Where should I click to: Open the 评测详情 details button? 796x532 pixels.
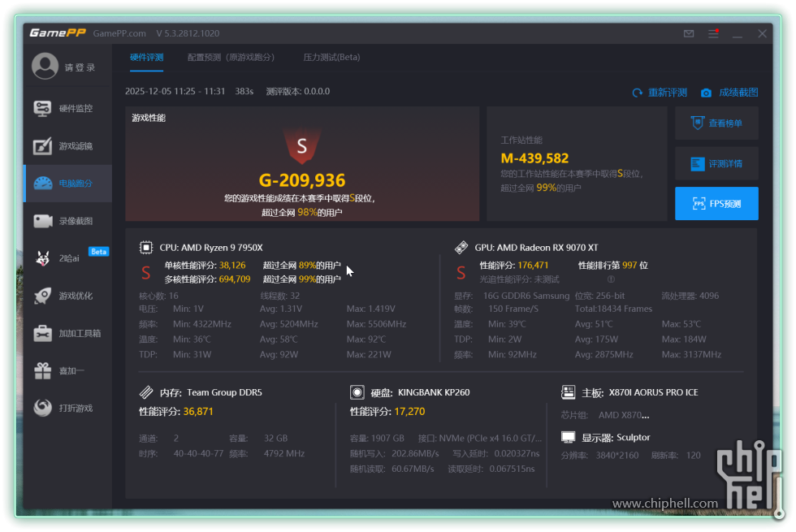[716, 163]
